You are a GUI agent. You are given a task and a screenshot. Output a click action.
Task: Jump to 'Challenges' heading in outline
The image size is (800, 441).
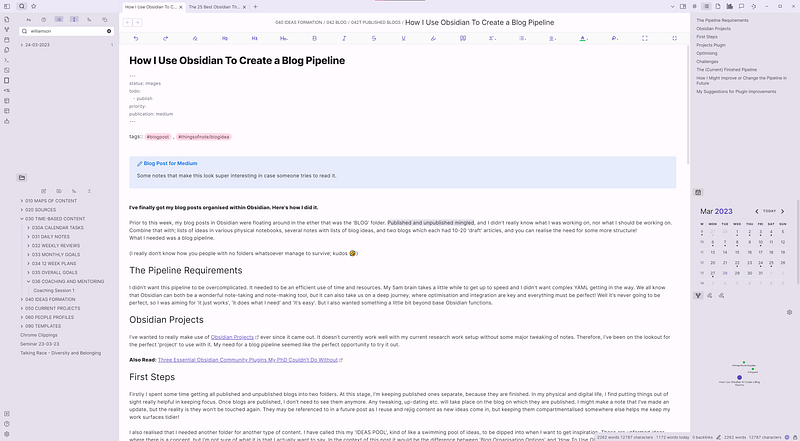point(707,61)
